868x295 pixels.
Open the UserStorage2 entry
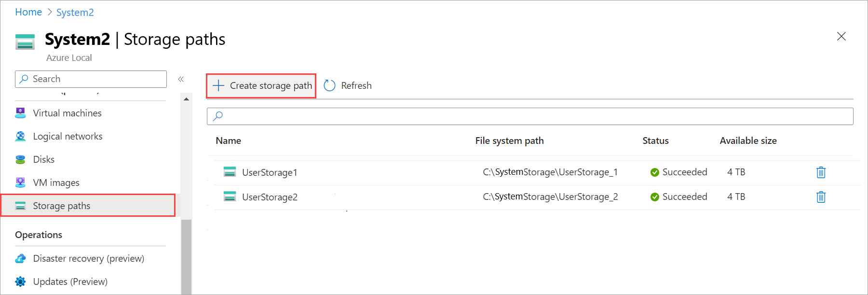point(270,197)
